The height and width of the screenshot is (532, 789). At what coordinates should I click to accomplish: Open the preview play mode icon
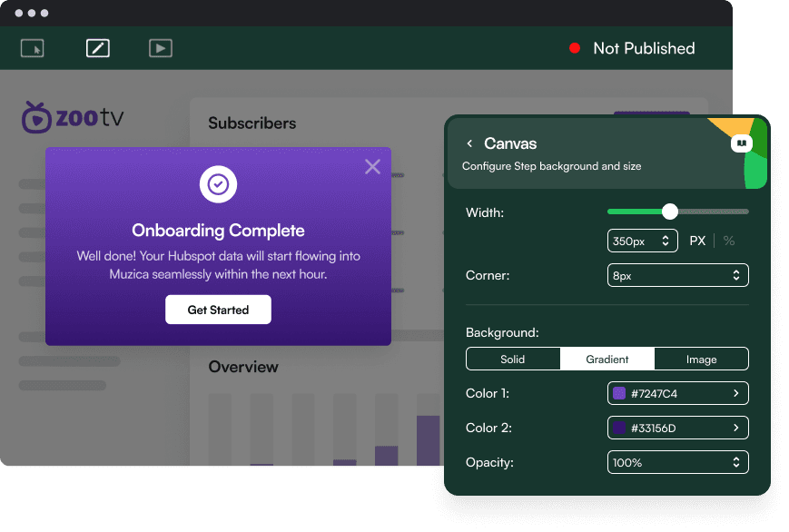(161, 48)
